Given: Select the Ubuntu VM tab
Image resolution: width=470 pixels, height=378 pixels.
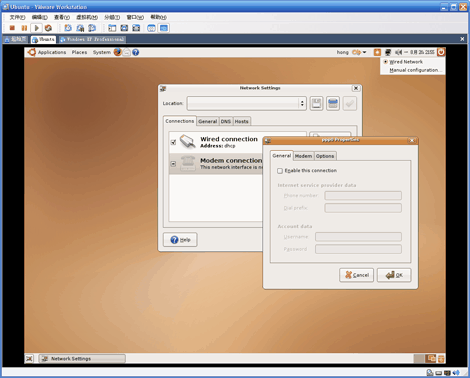Looking at the screenshot, I should tap(43, 39).
